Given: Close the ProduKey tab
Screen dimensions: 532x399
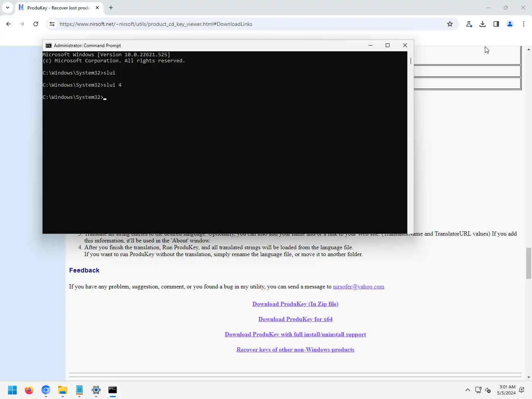Looking at the screenshot, I should pyautogui.click(x=97, y=8).
